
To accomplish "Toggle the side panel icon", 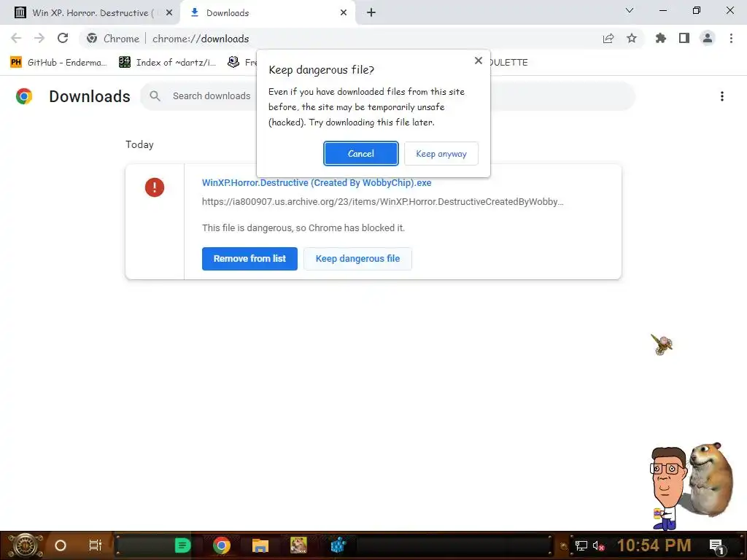I will coord(684,38).
